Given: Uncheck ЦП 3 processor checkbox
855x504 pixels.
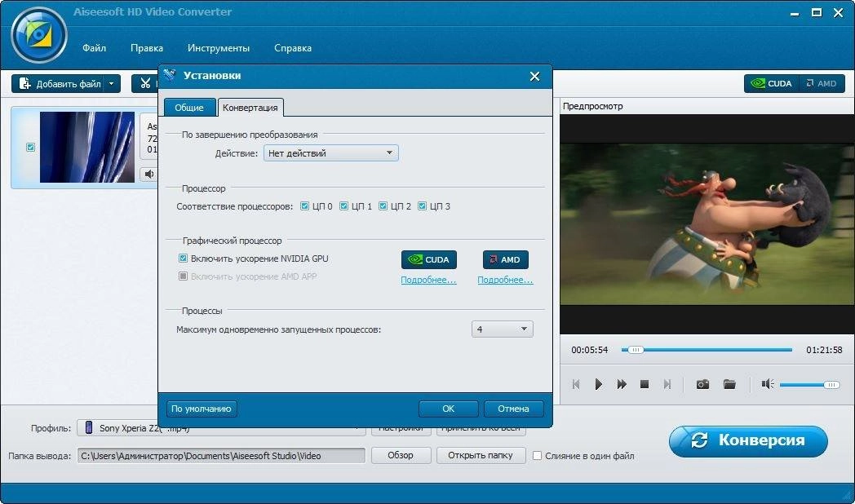Looking at the screenshot, I should pyautogui.click(x=422, y=206).
